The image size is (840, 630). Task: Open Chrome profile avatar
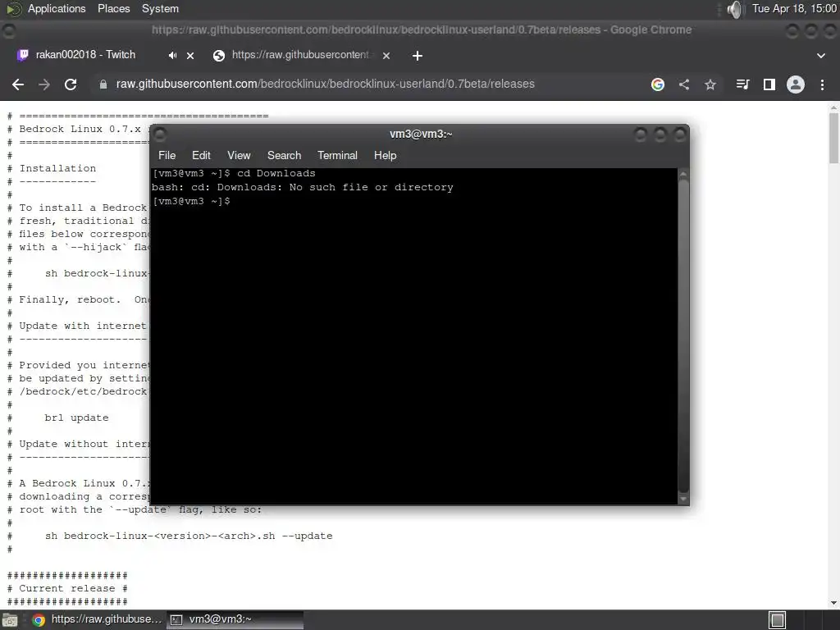[796, 84]
